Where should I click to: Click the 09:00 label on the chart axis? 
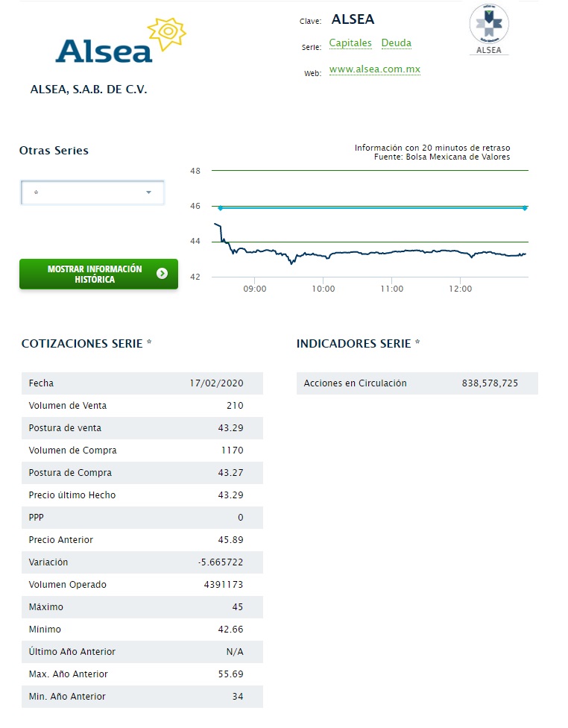(x=255, y=289)
